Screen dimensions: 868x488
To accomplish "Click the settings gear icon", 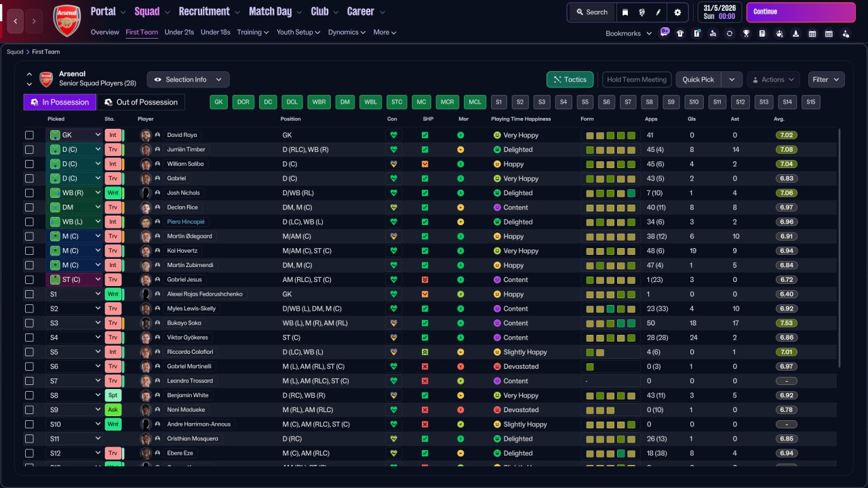I will 677,12.
